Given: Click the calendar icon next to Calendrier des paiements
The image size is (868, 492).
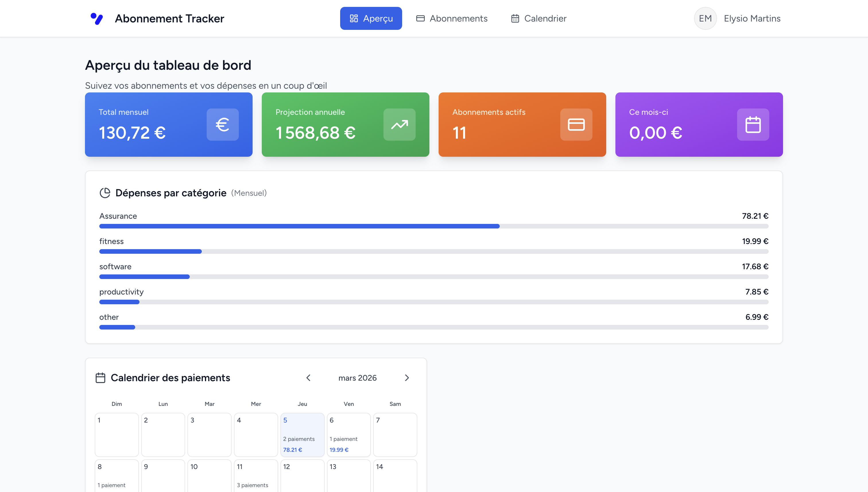Looking at the screenshot, I should point(100,378).
